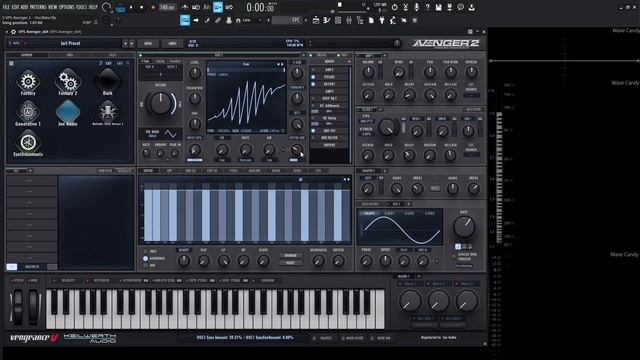Viewport: 640px width, 360px height.
Task: Click the RANDOM button in the editor
Action: point(291,256)
